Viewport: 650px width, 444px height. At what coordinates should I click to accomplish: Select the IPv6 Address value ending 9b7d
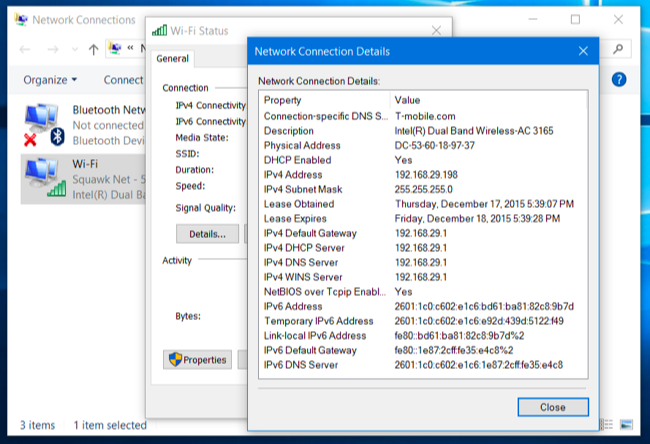tap(484, 306)
